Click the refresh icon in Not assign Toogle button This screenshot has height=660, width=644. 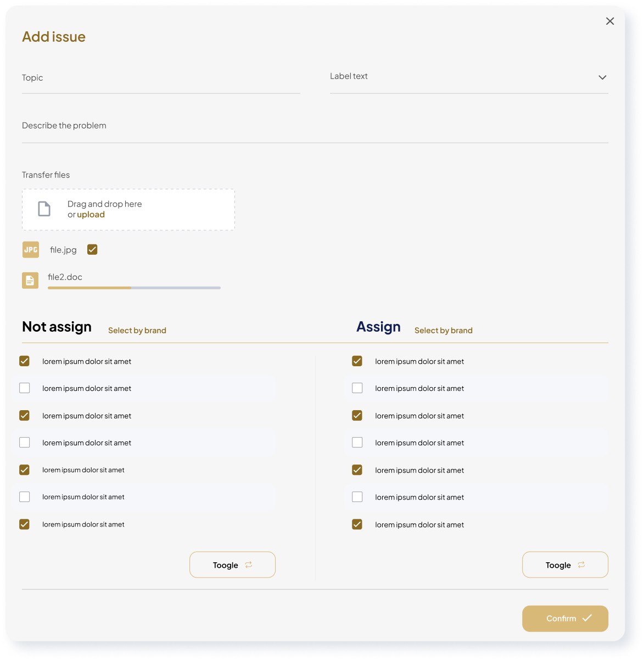pyautogui.click(x=248, y=564)
